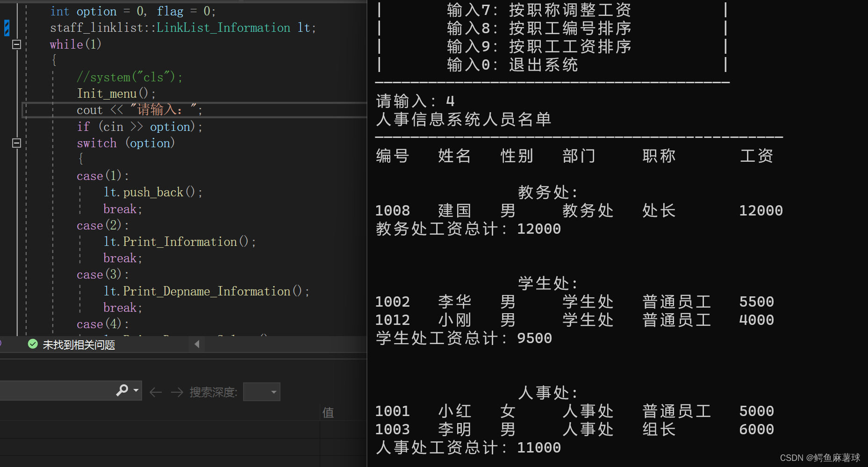Click the name 小红 in console
Viewport: 868px width, 467px height.
(455, 411)
